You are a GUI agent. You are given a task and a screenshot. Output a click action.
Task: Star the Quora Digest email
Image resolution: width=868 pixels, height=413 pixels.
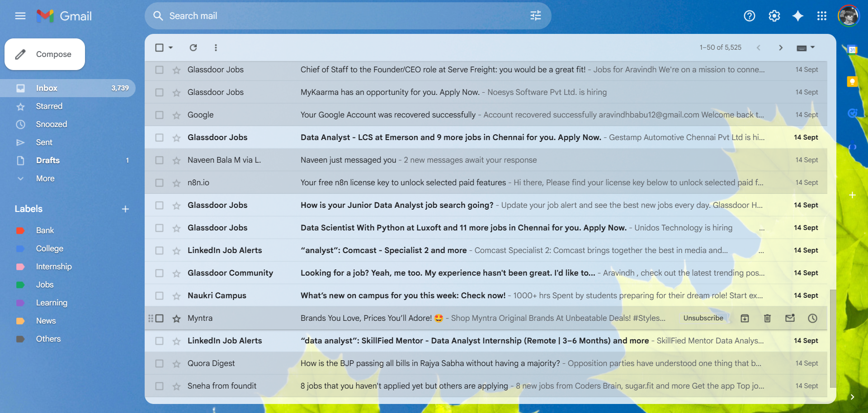coord(176,363)
